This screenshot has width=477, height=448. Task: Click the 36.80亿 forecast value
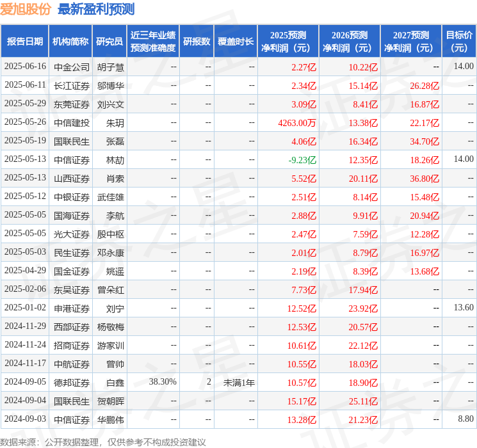(424, 179)
